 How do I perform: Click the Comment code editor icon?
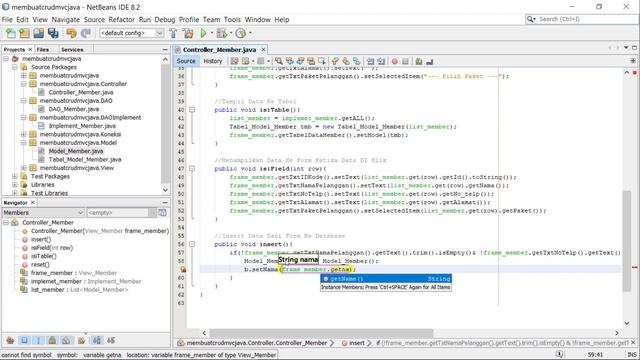pos(419,61)
